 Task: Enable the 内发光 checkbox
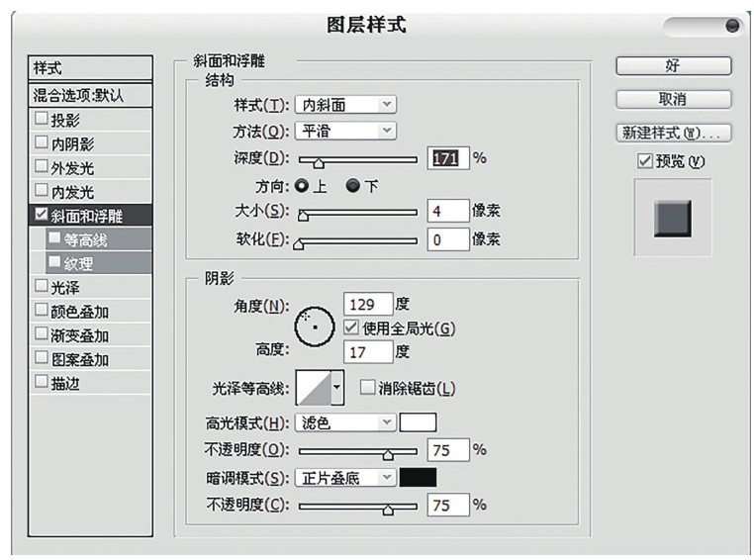click(42, 190)
